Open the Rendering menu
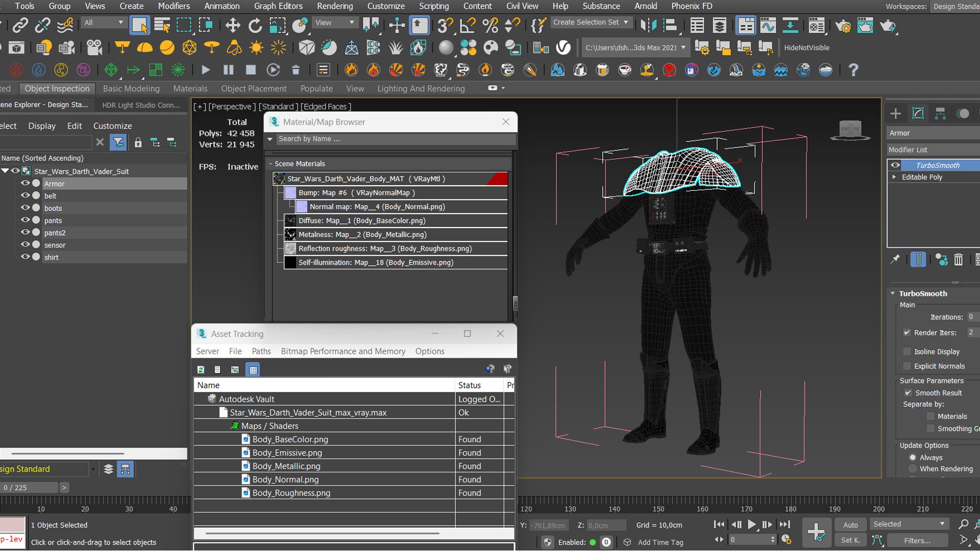This screenshot has height=551, width=980. tap(334, 6)
